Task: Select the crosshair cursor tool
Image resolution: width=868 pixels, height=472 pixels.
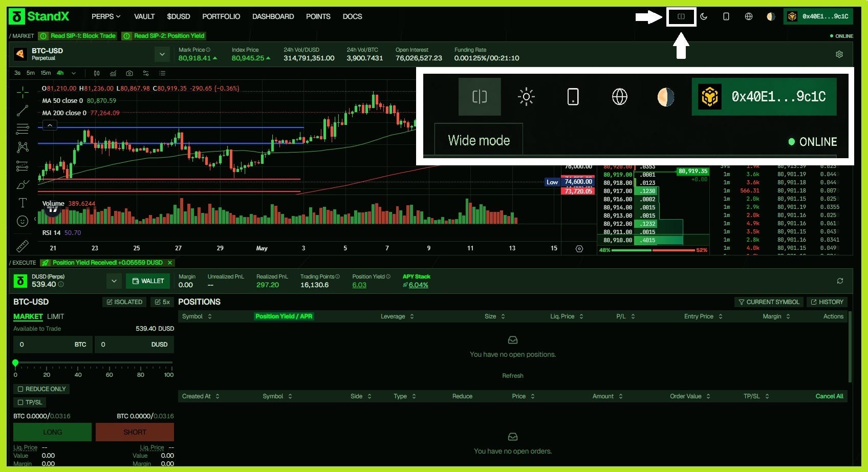Action: pyautogui.click(x=23, y=92)
